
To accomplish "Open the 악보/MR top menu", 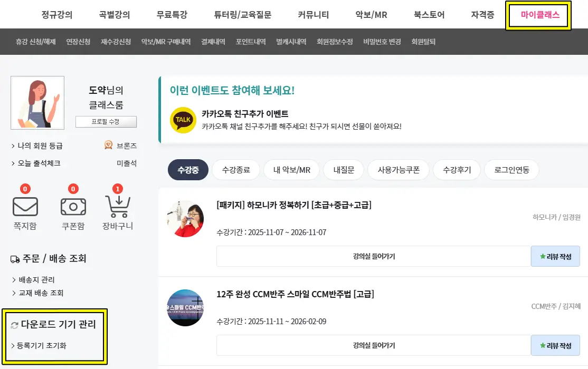I will point(371,15).
